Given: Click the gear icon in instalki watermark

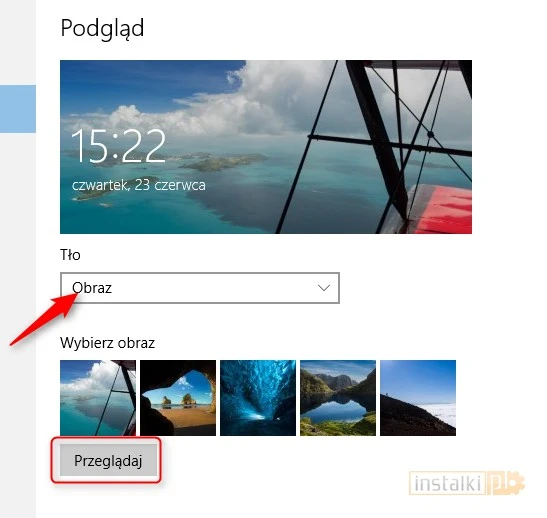Looking at the screenshot, I should click(x=517, y=483).
